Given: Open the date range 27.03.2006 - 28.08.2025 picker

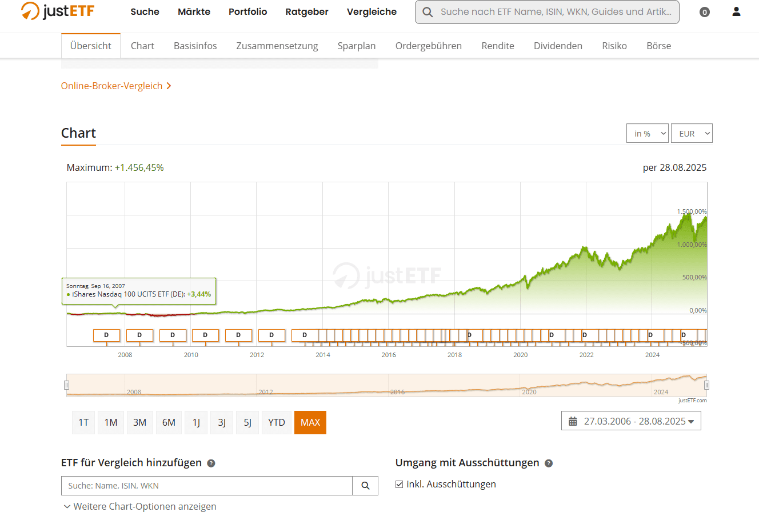Looking at the screenshot, I should [631, 421].
